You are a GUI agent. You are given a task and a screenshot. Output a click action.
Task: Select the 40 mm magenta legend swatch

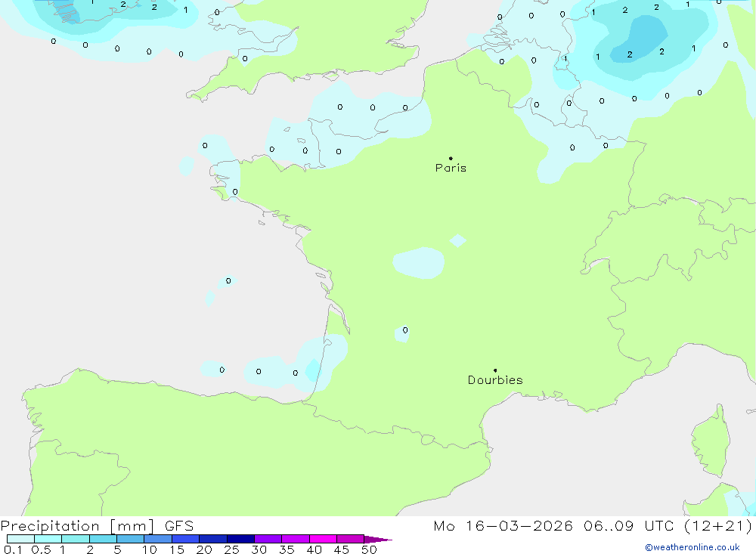pyautogui.click(x=323, y=539)
